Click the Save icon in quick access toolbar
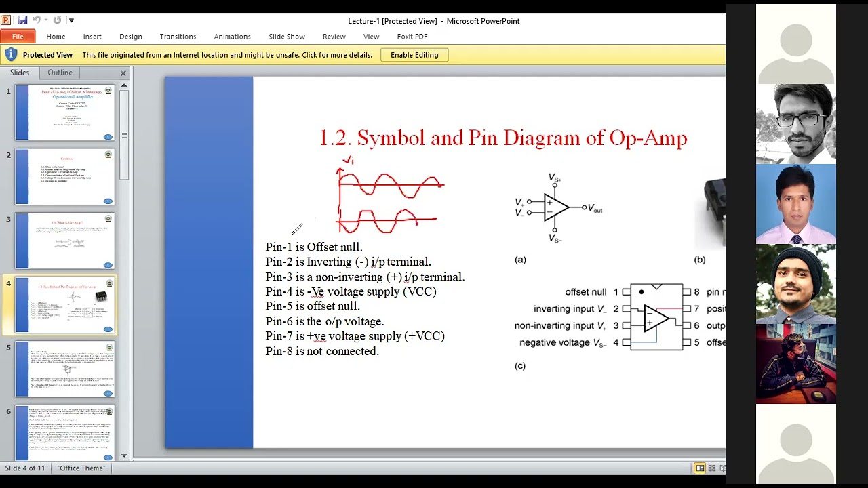 tap(22, 20)
